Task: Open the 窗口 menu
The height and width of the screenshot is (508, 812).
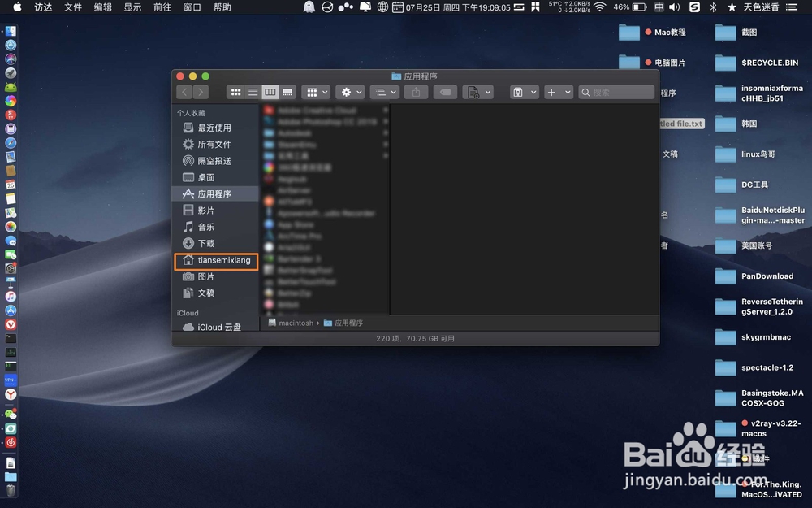Action: [192, 7]
